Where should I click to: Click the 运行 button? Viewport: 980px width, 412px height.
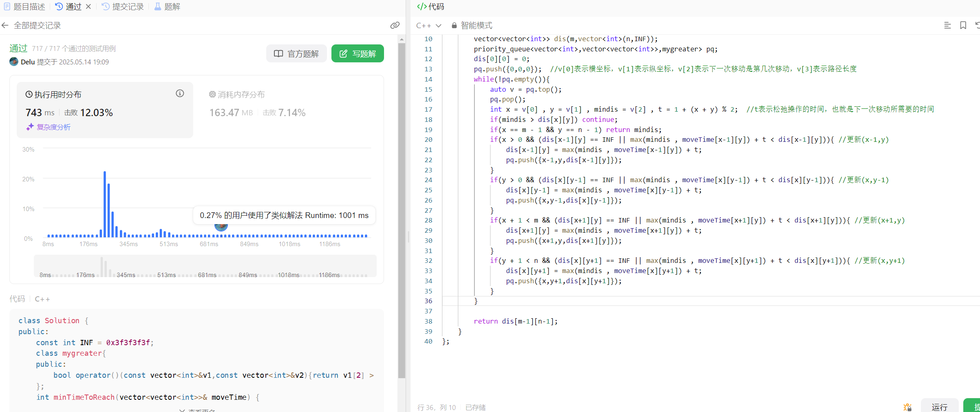tap(939, 407)
